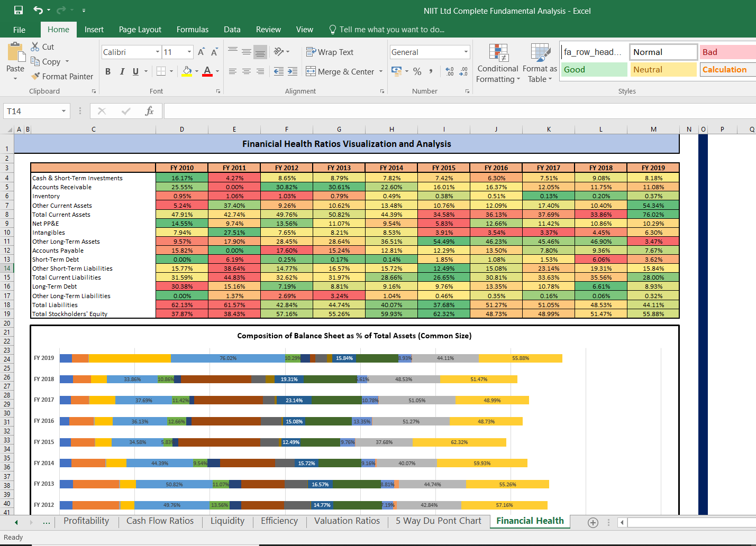Decrease indent

click(279, 71)
